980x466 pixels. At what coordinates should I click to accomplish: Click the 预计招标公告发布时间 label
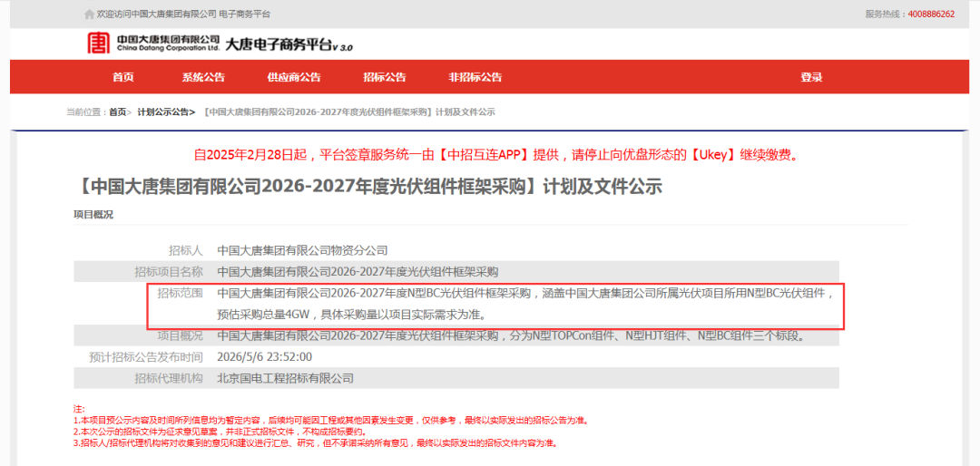[x=145, y=357]
